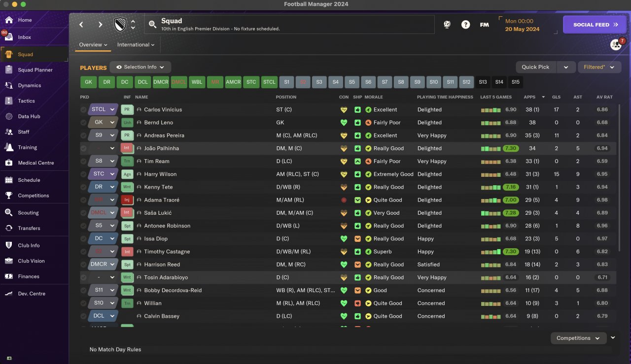631x364 pixels.
Task: Open the manager notifications icon with badge 7
Action: coord(616,44)
